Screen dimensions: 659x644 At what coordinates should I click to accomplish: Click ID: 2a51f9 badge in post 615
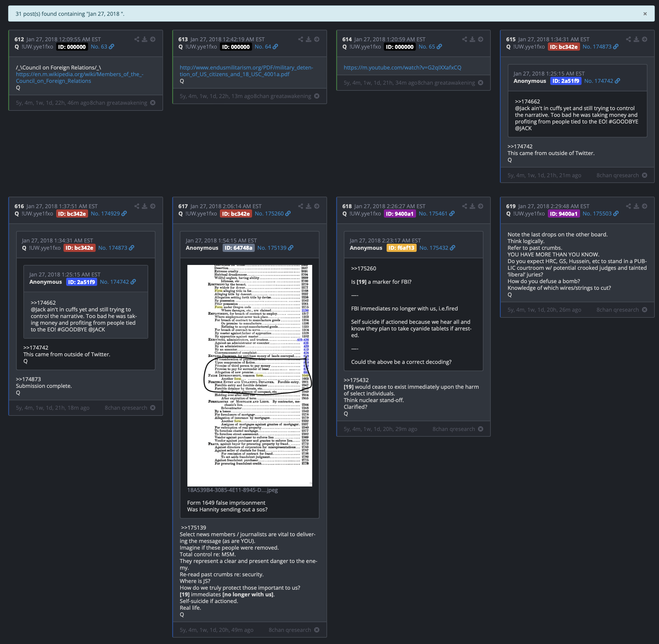point(565,81)
